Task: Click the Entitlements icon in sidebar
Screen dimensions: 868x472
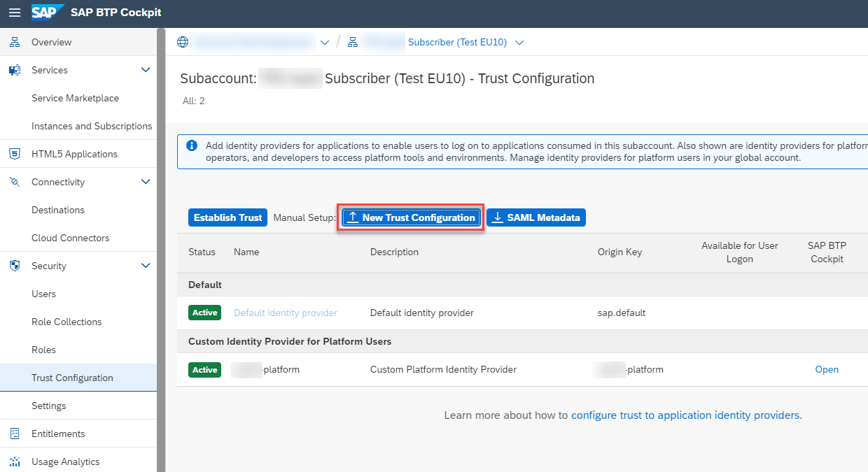Action: (x=15, y=434)
